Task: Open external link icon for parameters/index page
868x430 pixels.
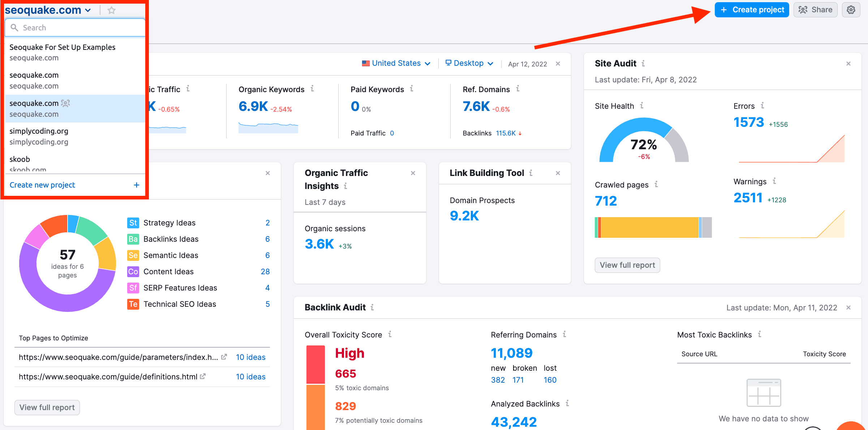Action: coord(224,357)
